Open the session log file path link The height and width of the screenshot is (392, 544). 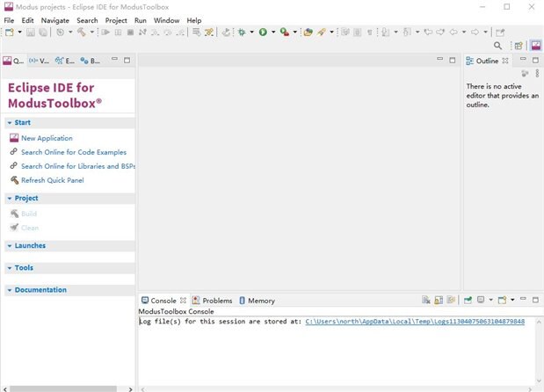click(x=415, y=322)
